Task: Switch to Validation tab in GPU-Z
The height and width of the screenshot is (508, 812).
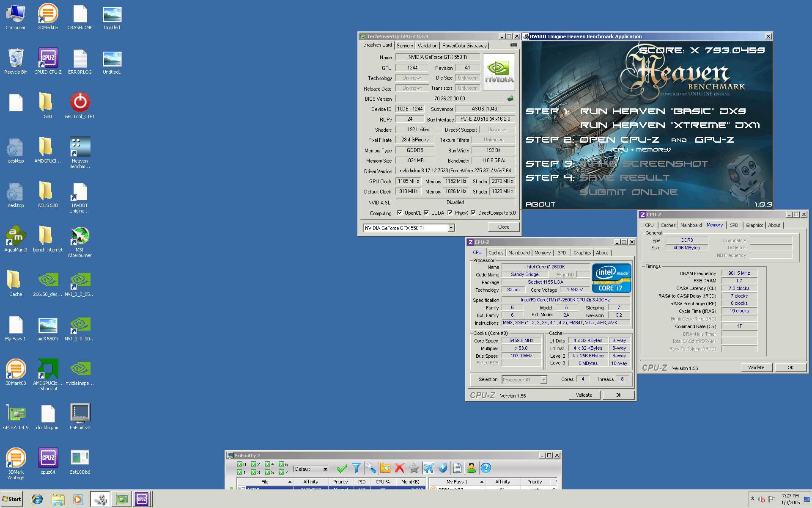Action: point(428,46)
